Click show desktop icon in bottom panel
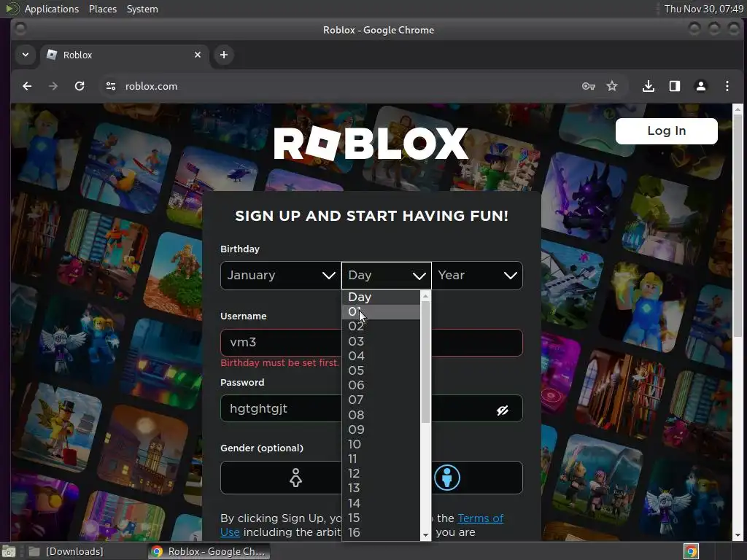 click(x=9, y=552)
